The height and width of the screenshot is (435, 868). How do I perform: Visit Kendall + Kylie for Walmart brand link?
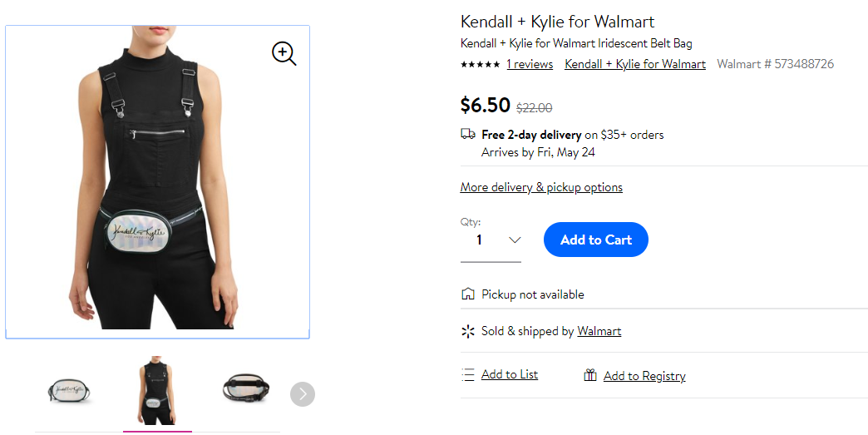[x=635, y=64]
